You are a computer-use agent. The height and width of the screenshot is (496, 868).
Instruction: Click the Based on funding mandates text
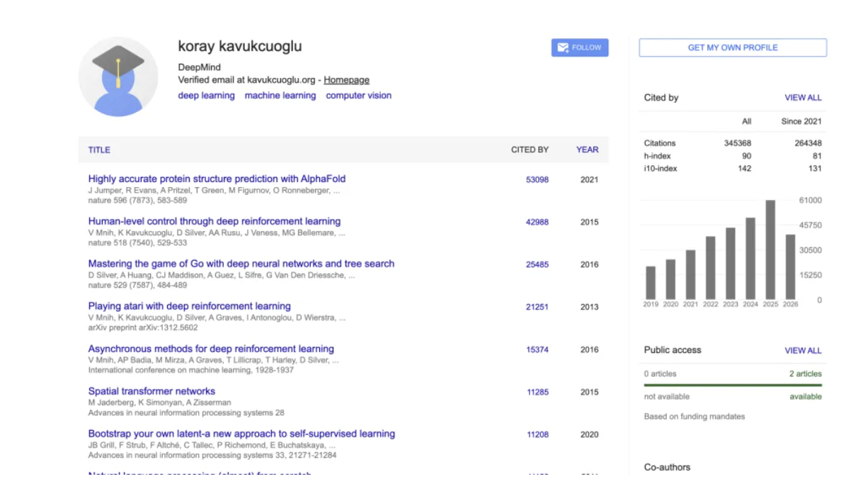click(695, 417)
